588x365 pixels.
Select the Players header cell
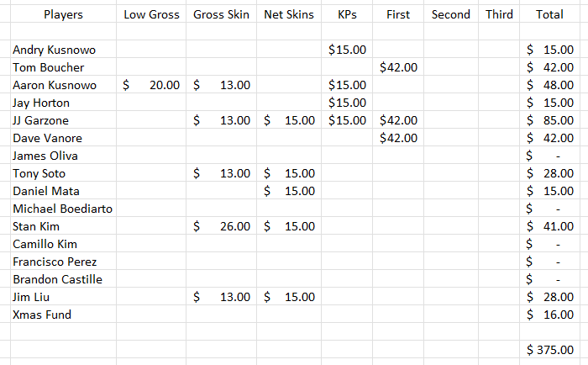point(63,14)
